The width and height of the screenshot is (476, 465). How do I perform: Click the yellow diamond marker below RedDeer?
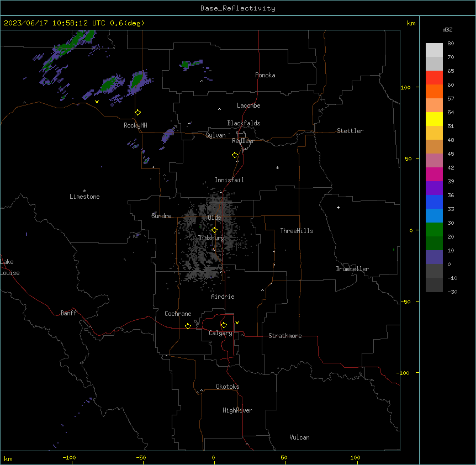(x=235, y=155)
